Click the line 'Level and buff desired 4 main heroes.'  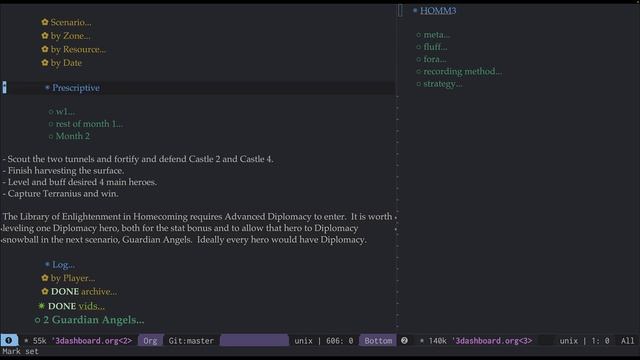(80, 182)
